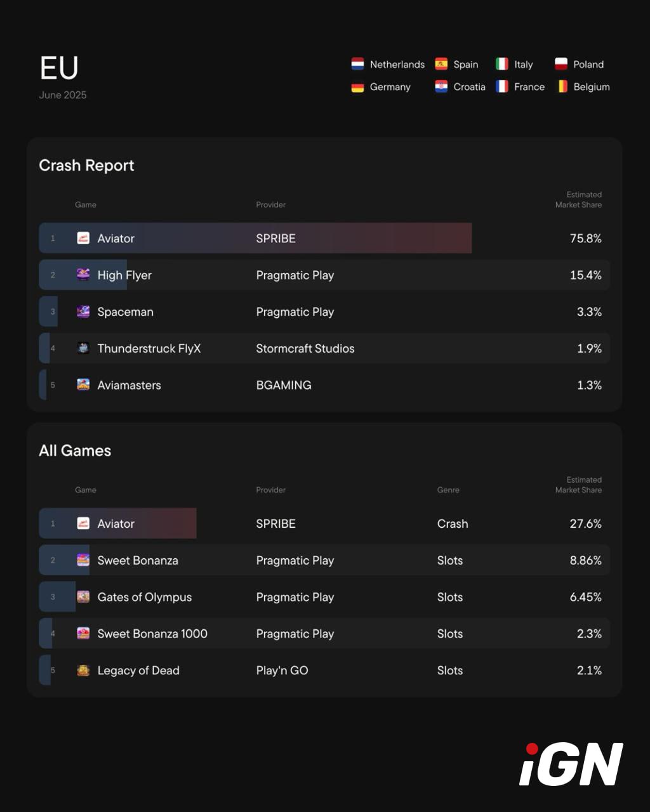
Task: Select the "Thunderstruck FlyX" game name
Action: coord(149,348)
